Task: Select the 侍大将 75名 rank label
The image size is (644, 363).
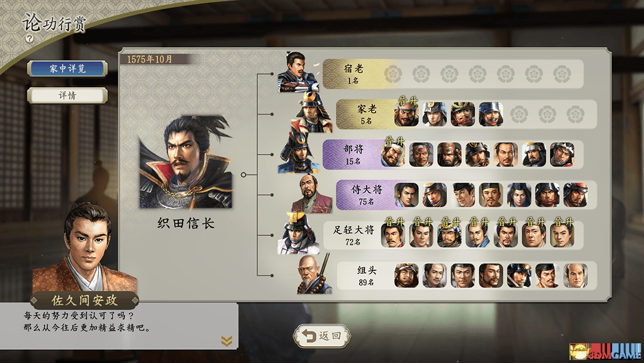Action: (x=366, y=195)
